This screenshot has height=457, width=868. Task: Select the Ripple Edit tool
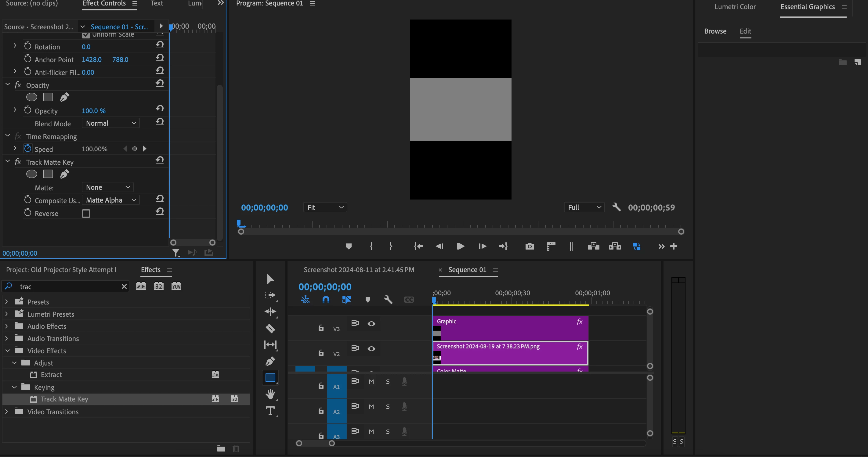pos(270,311)
